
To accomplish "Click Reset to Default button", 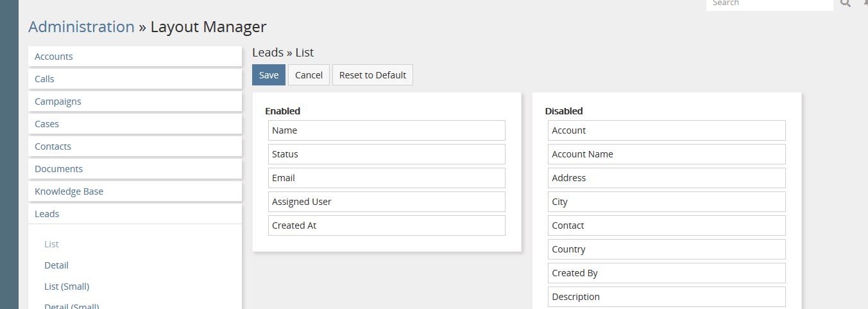I will (x=372, y=75).
